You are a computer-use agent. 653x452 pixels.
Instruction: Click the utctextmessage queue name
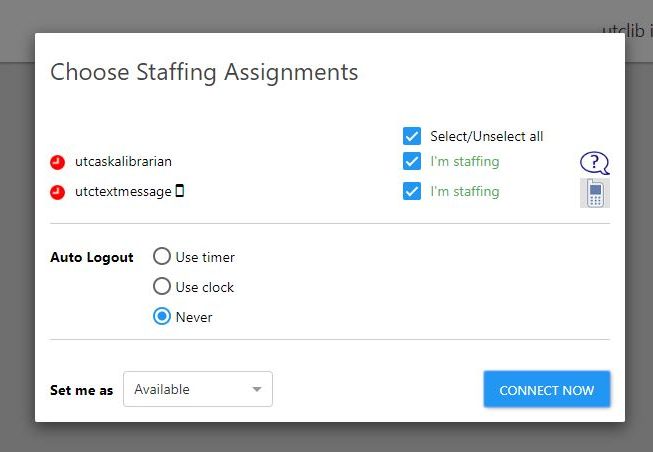point(122,191)
